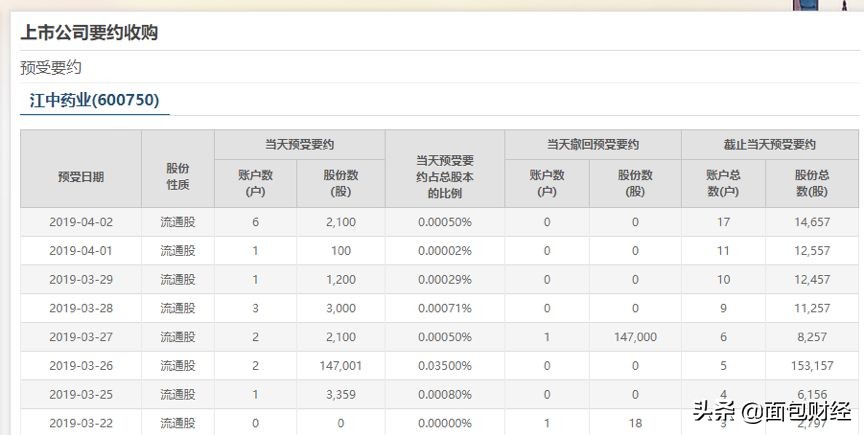Click the 100 shares cell for 2019-04-01
864x435 pixels.
tap(341, 251)
